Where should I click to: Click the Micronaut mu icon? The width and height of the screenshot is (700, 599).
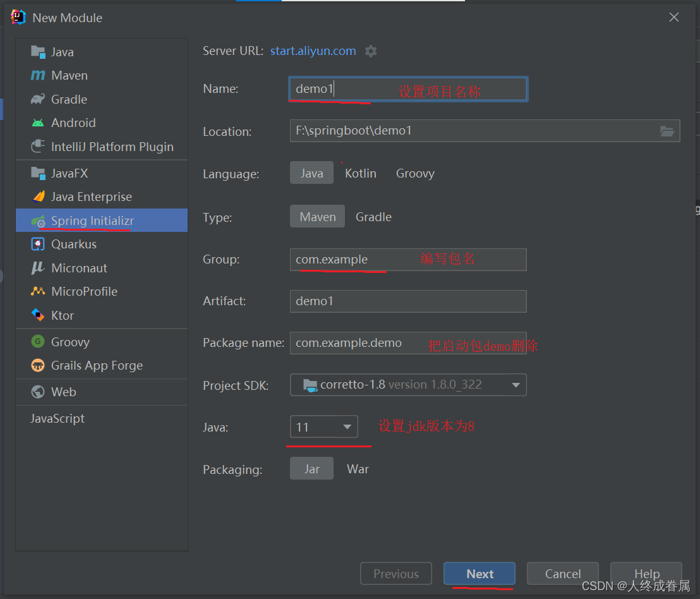tap(38, 268)
